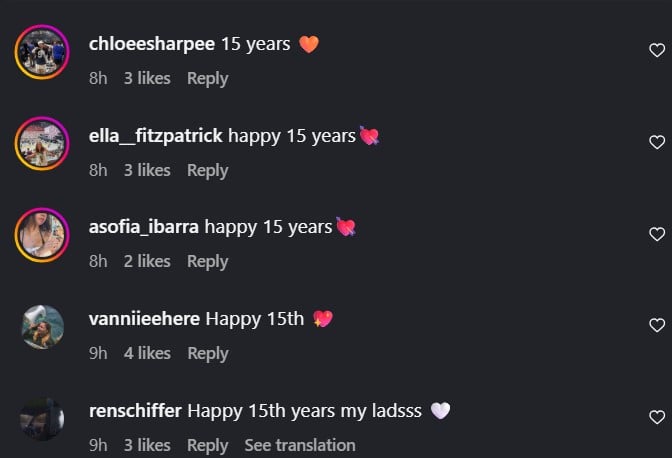Reply to vanniieehere's comment
Screen dimensions: 672x458
coord(207,353)
